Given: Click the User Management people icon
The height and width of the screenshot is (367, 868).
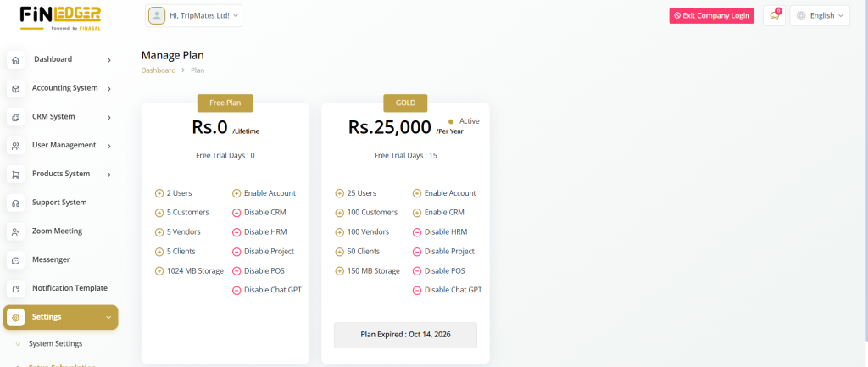Looking at the screenshot, I should click(x=15, y=146).
